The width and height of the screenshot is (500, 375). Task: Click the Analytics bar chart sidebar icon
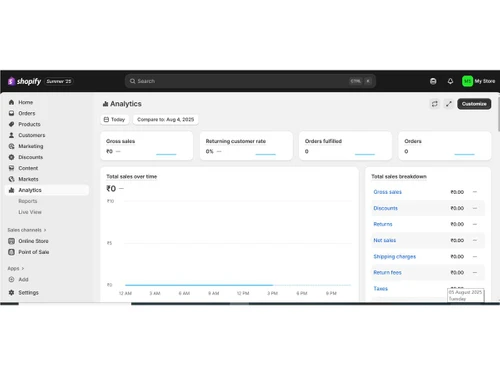click(11, 190)
